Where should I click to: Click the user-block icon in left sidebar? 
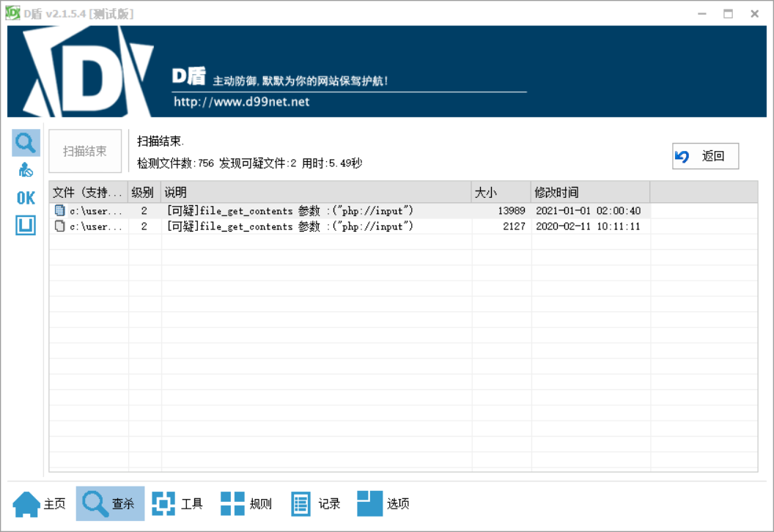[26, 170]
